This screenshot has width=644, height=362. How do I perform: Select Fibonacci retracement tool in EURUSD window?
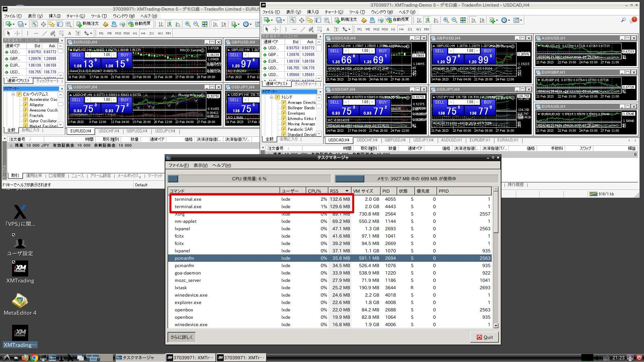coord(61,33)
